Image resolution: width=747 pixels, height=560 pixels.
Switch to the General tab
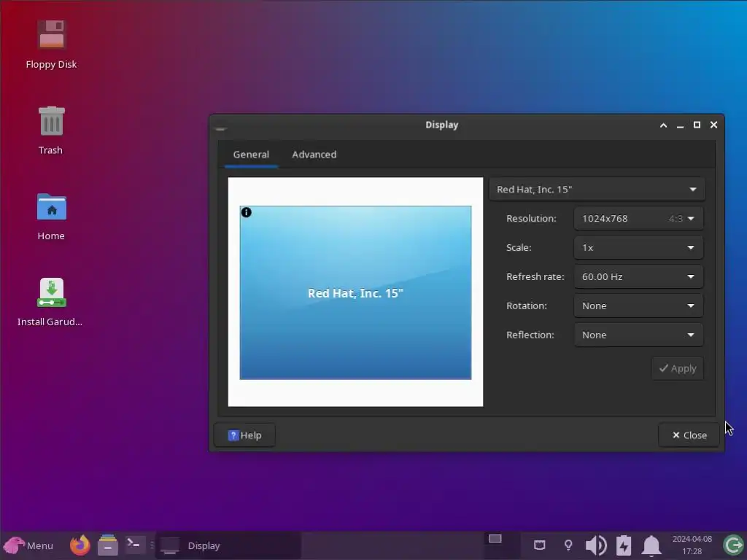pyautogui.click(x=251, y=155)
